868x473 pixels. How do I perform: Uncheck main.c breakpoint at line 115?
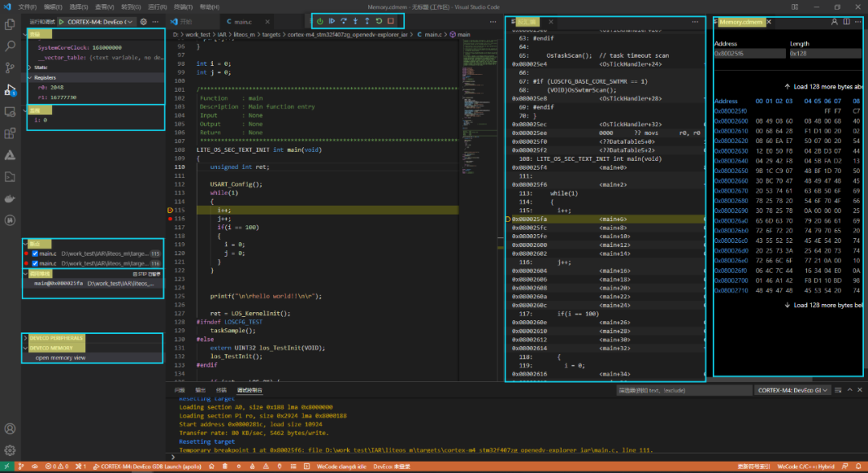(35, 253)
